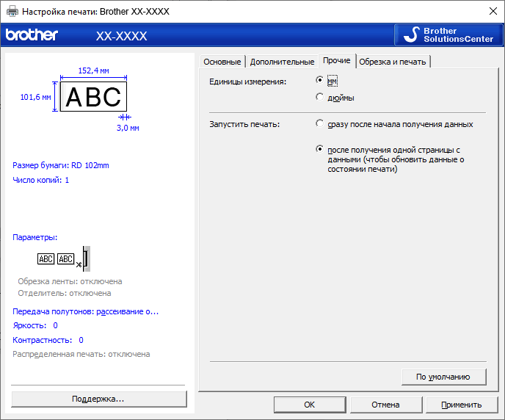This screenshot has width=505, height=420.
Task: Choose print immediately after data reception starts
Action: click(319, 124)
